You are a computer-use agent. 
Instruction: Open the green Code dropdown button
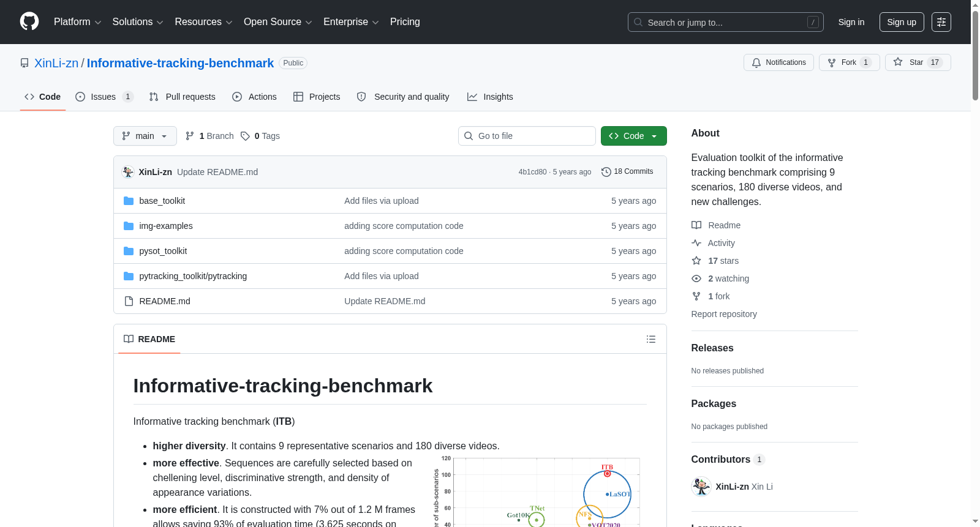click(x=634, y=136)
